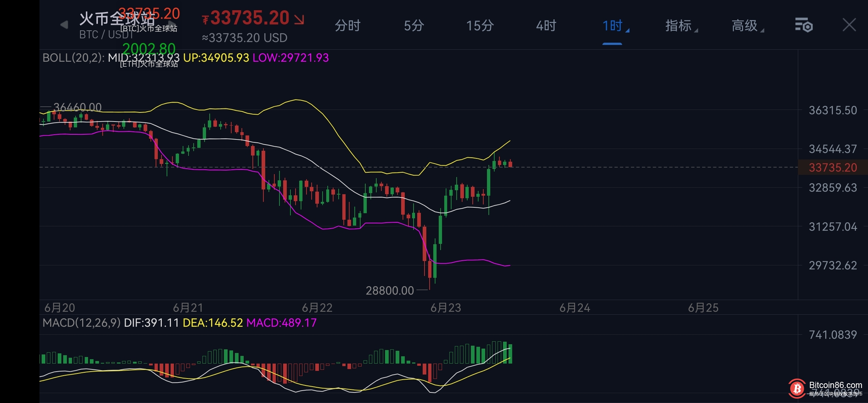Screen dimensions: 868x403
Task: Click the 6月23 date axis label
Action: pos(446,308)
